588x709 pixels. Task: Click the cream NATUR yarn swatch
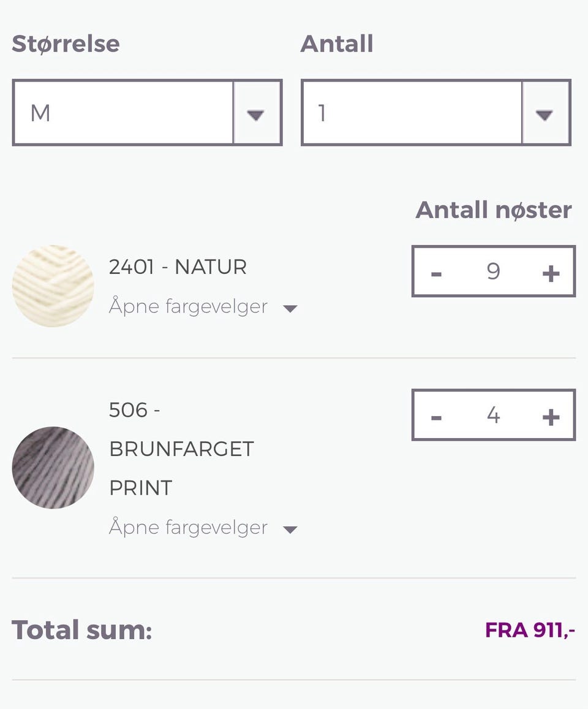(x=53, y=286)
